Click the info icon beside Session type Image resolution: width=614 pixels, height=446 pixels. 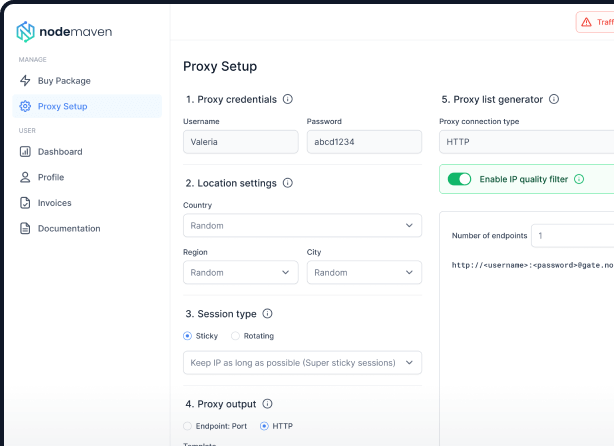(267, 313)
